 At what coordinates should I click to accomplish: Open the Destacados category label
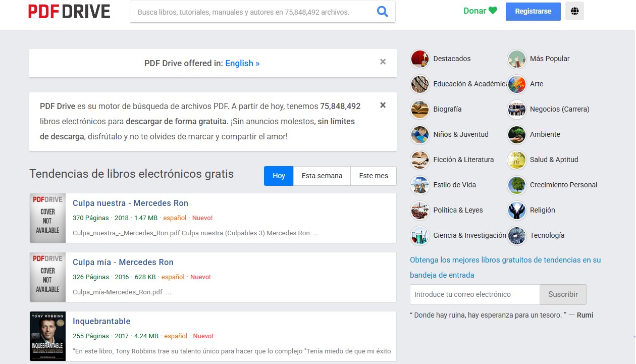click(x=452, y=59)
